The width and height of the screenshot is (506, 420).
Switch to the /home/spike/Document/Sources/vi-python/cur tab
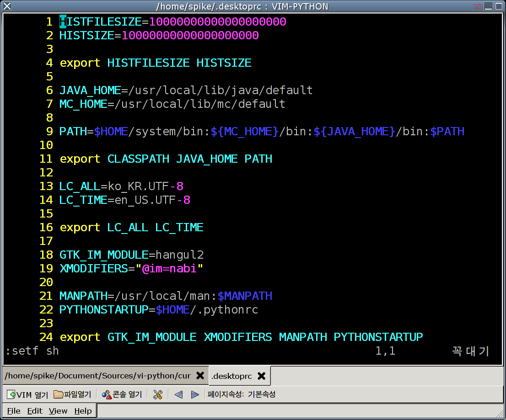[97, 376]
